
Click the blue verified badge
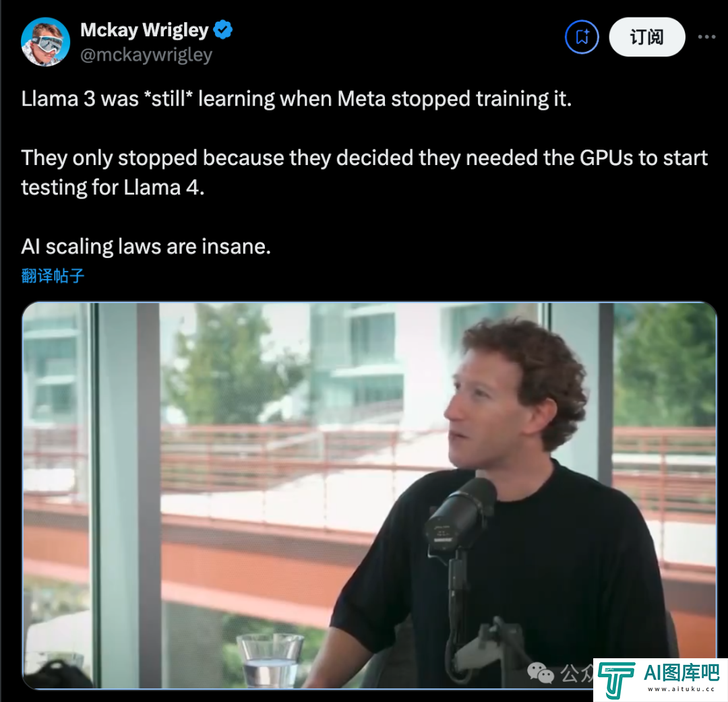[223, 30]
